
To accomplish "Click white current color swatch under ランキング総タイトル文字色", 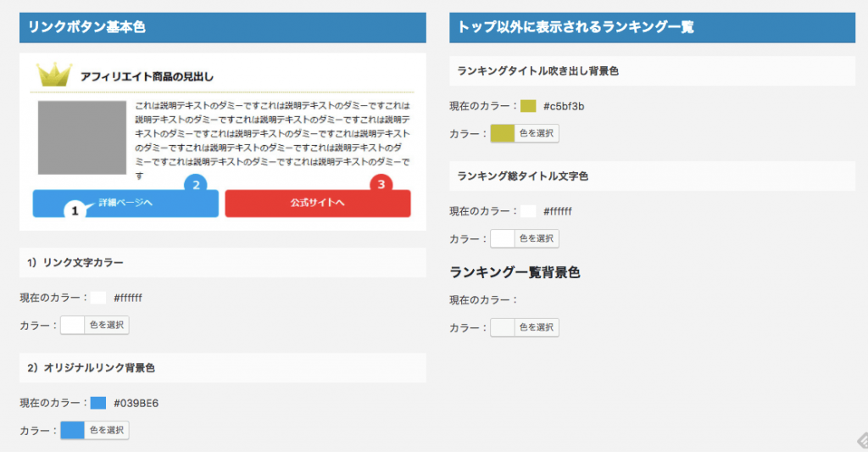I will point(528,211).
